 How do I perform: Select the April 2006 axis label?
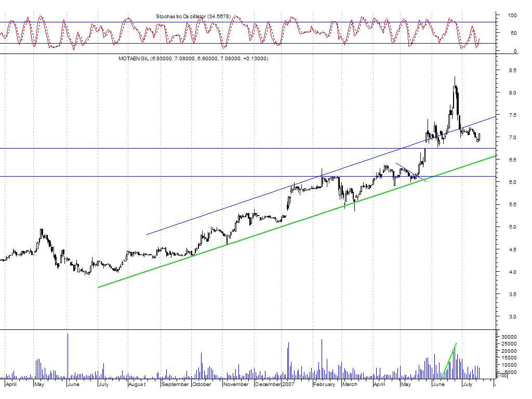tap(11, 384)
